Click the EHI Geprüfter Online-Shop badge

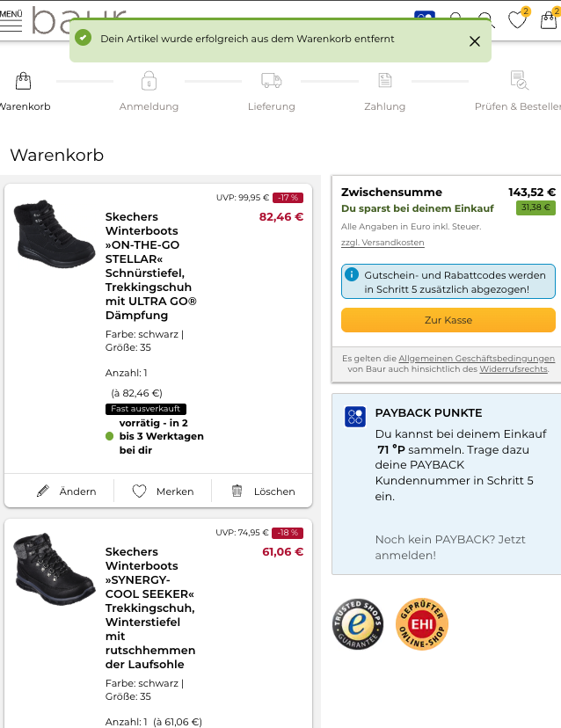pos(423,624)
